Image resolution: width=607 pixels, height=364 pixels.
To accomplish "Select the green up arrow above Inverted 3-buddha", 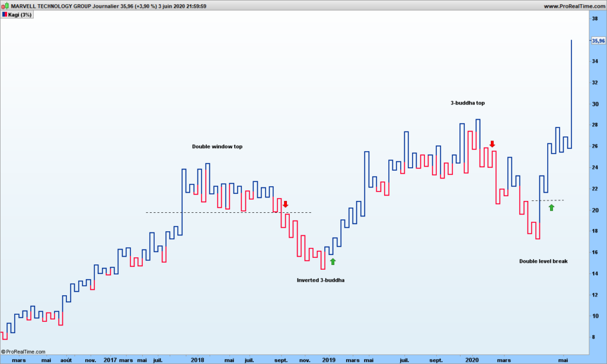I will pos(333,262).
